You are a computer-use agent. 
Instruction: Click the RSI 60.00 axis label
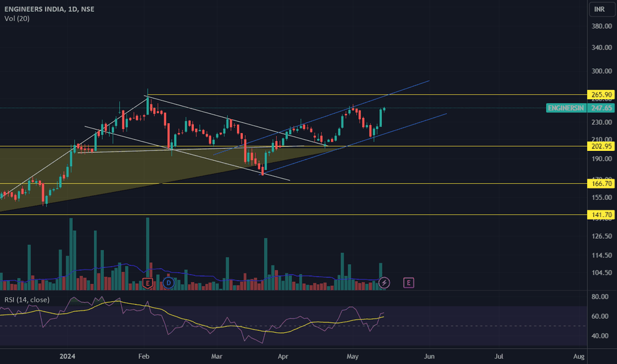tap(600, 316)
